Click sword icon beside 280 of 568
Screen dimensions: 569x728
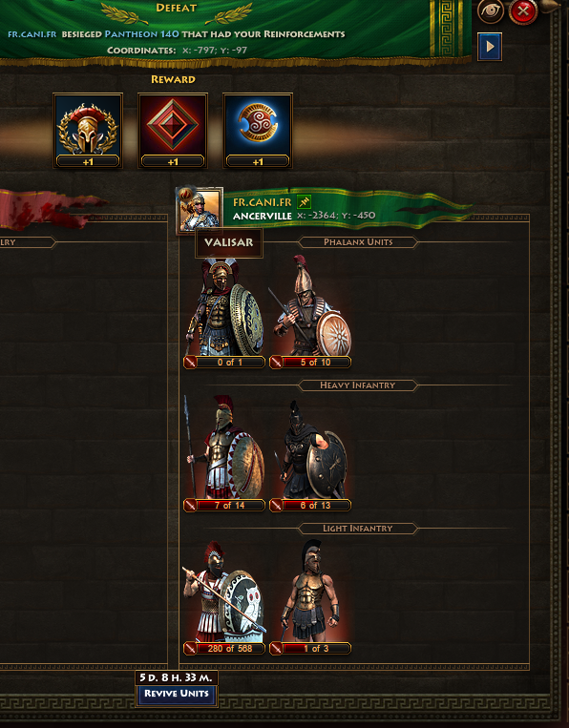pos(190,648)
